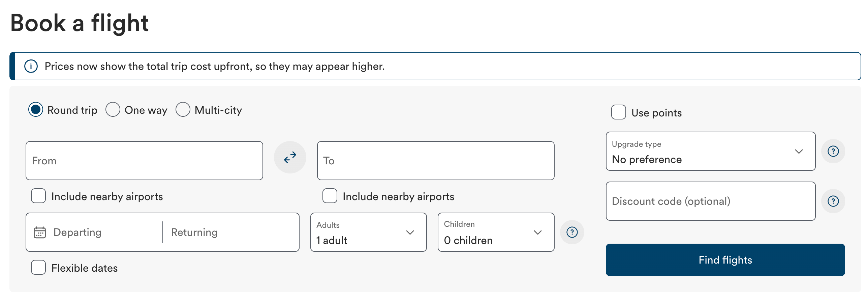
Task: Select Multi-city option
Action: coord(183,110)
